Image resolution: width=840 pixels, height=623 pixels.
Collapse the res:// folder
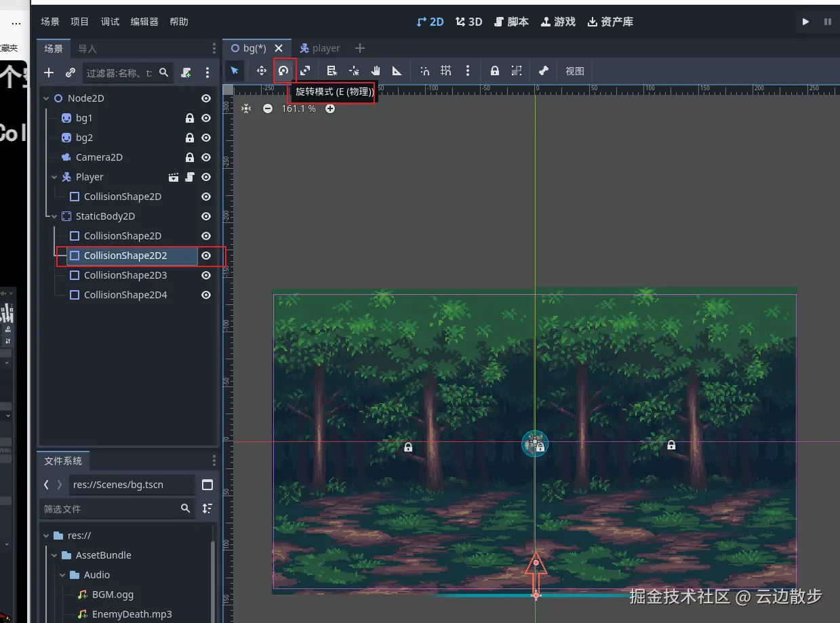[x=46, y=536]
